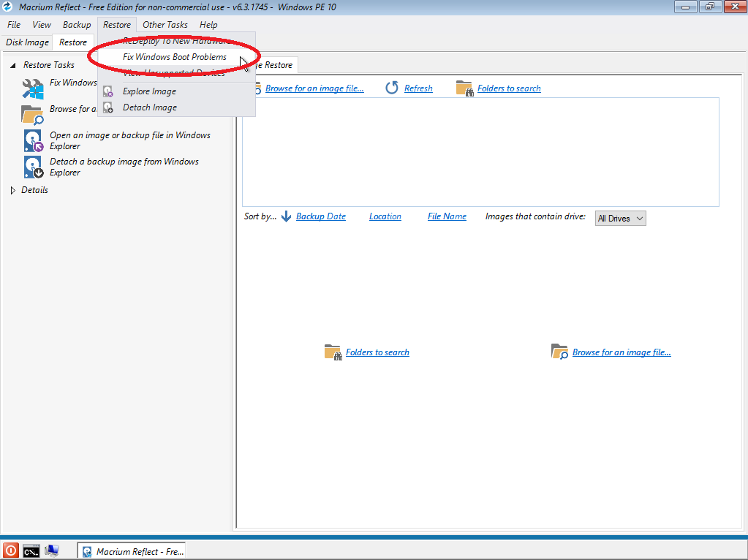Click the lower Folders to search folder icon

(333, 352)
